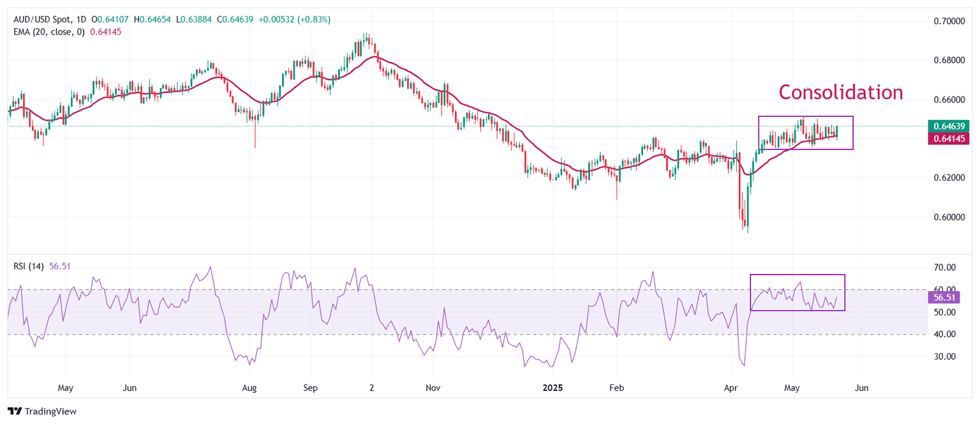Image resolution: width=980 pixels, height=424 pixels.
Task: Click the red 0.64145 EMA price tag
Action: 949,138
